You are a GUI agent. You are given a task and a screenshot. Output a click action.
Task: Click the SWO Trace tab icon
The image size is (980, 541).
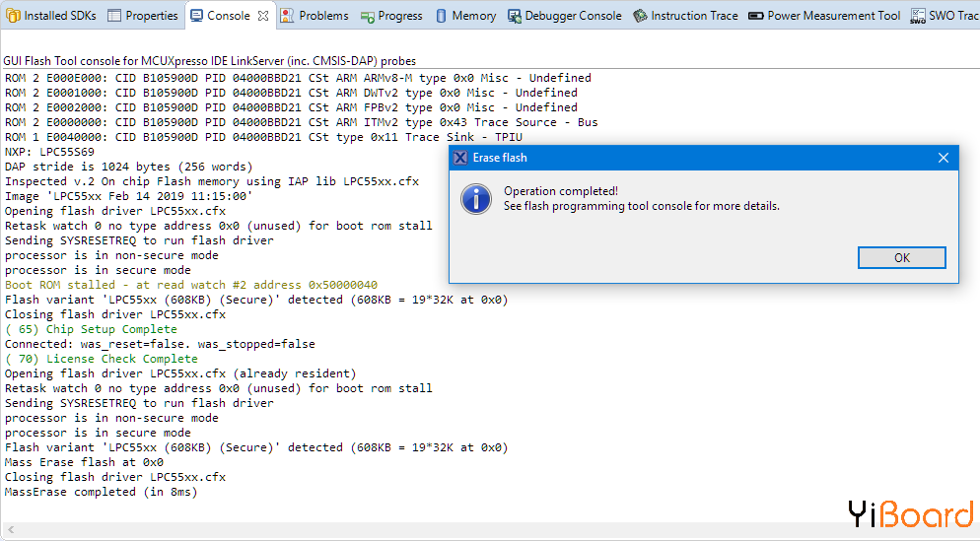click(918, 16)
